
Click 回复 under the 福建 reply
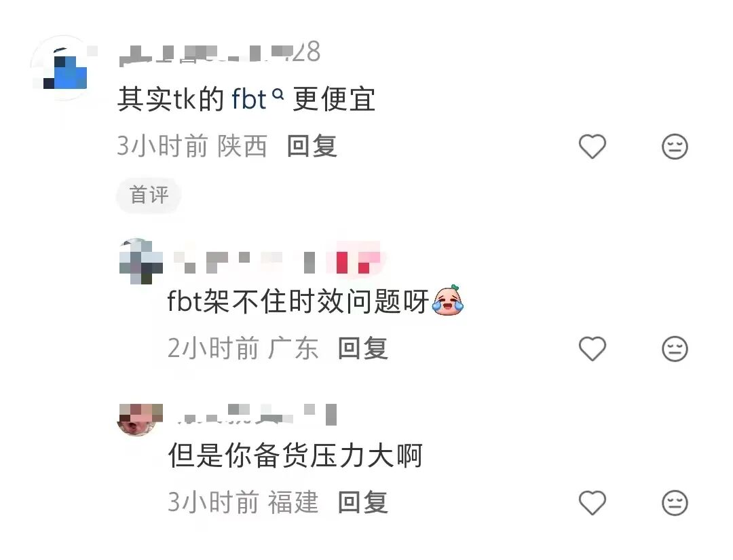[362, 502]
